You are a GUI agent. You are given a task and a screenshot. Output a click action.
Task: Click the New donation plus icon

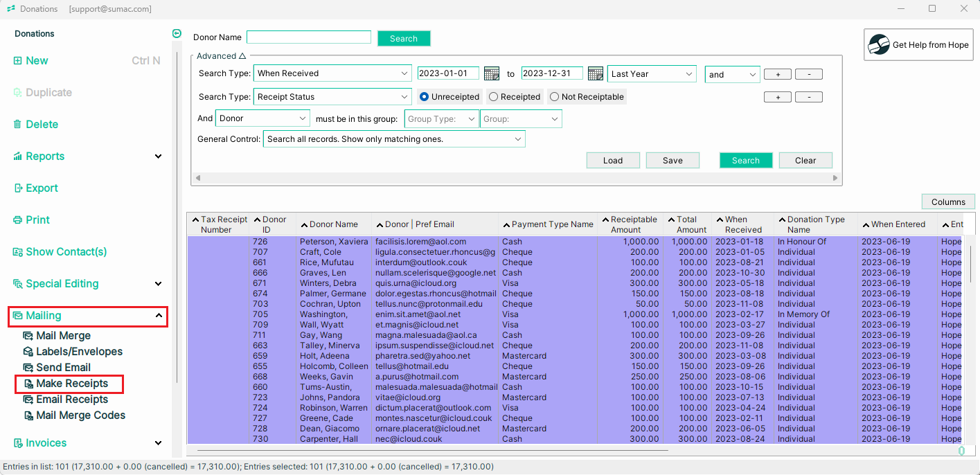coord(17,61)
